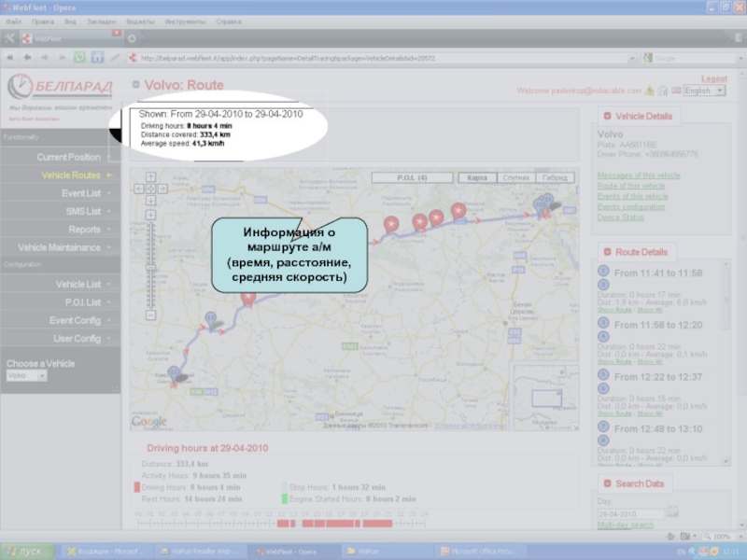Open the zoom 100% dropdown in status bar
This screenshot has height=560, width=747.
(x=740, y=537)
